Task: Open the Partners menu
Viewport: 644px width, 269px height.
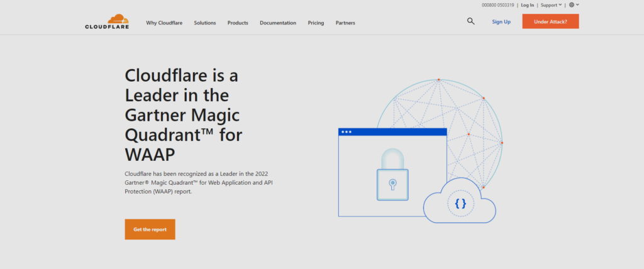Action: [x=345, y=23]
